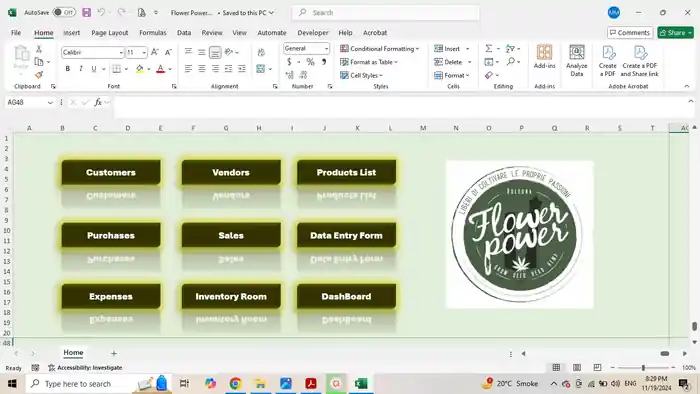The width and height of the screenshot is (700, 394).
Task: Apply Comma Style icon
Action: click(324, 62)
